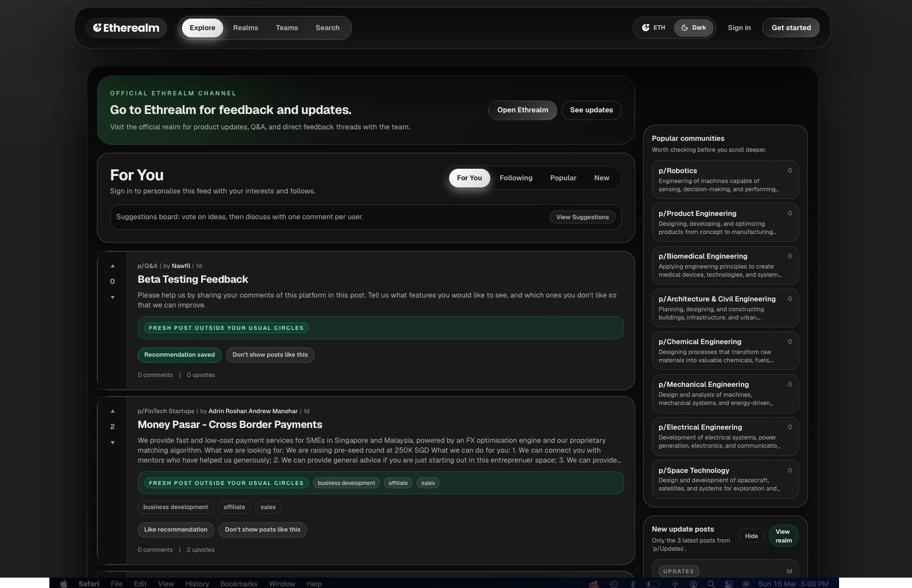
Task: Toggle Recommendation saved on Beta Testing Feedback
Action: [179, 355]
